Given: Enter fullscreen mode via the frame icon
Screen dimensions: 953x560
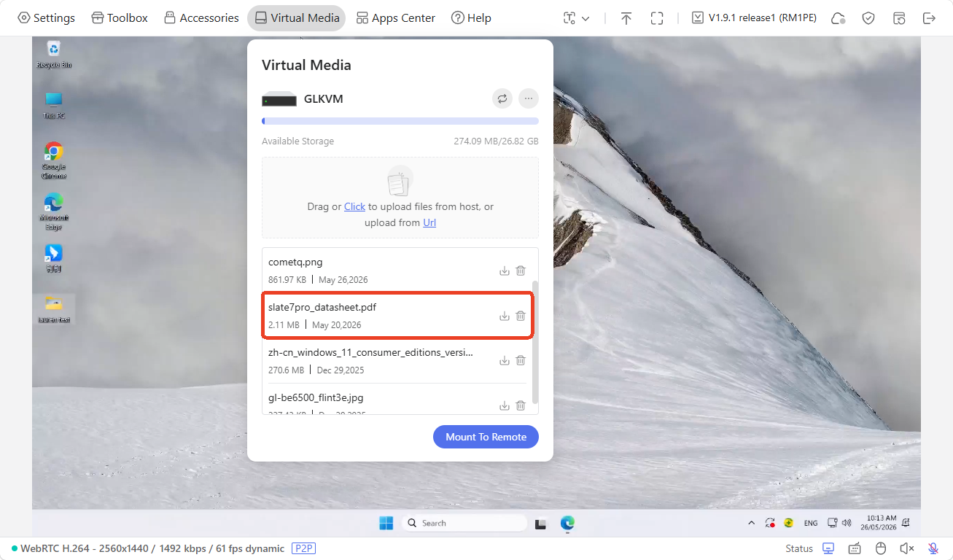Looking at the screenshot, I should pyautogui.click(x=657, y=18).
